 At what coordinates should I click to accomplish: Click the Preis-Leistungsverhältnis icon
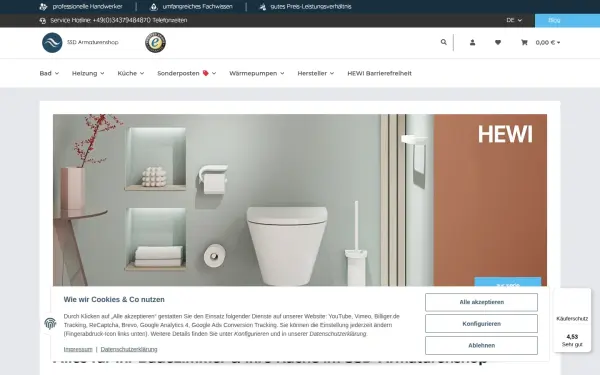click(262, 7)
